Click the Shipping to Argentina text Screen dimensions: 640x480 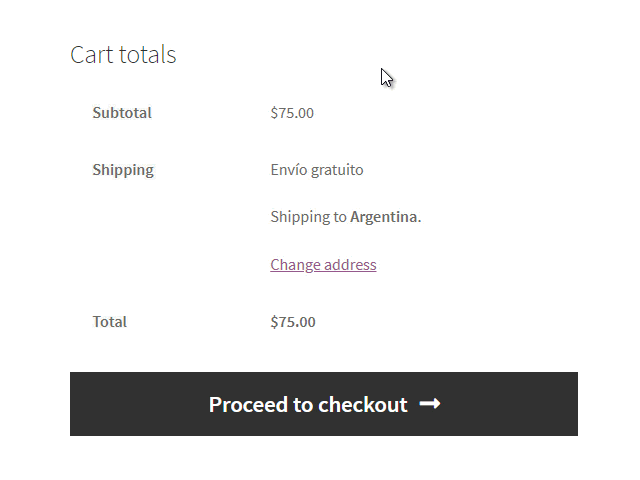click(346, 217)
